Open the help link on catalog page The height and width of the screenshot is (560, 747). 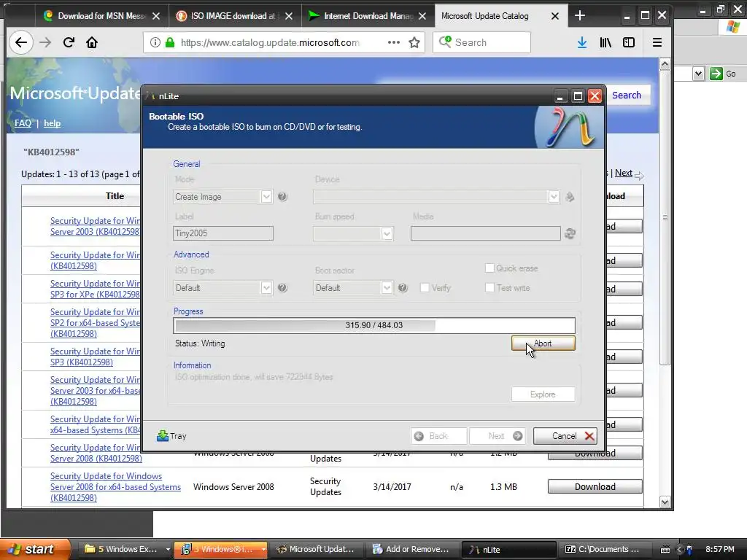click(52, 123)
